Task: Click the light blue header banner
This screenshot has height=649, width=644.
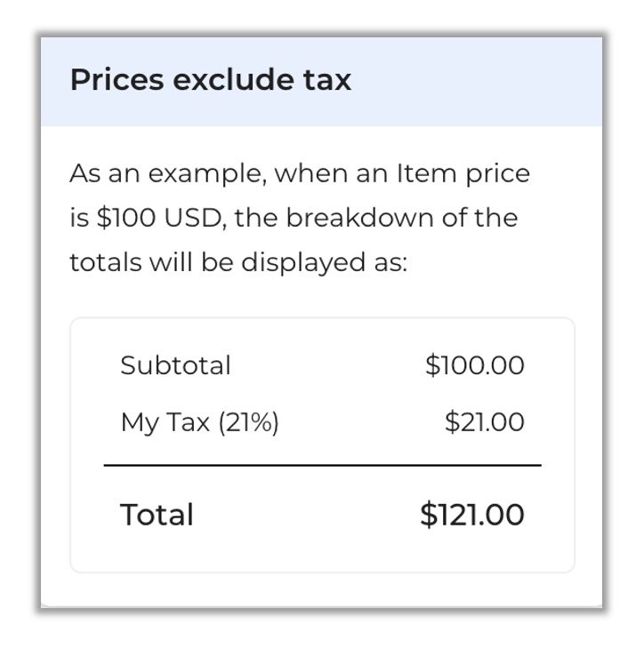Action: coord(321,82)
